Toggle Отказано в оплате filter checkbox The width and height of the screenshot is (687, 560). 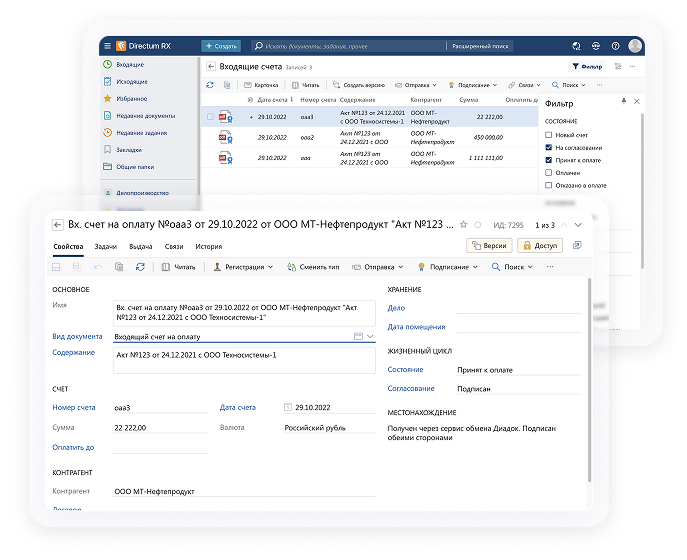tap(548, 185)
